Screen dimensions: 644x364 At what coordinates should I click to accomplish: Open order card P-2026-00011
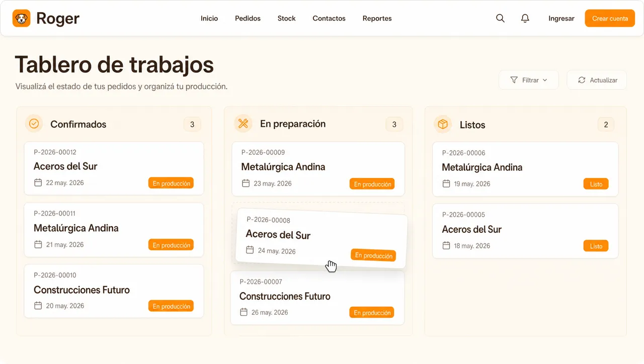point(114,230)
